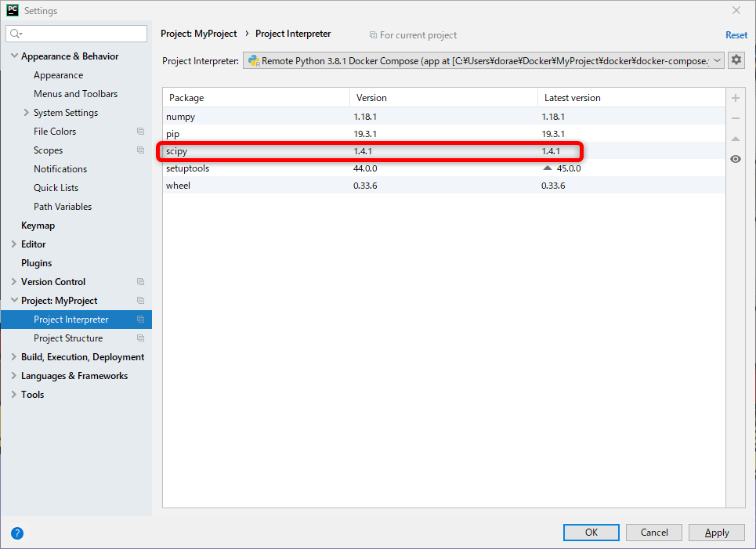Select File Colors settings page
This screenshot has height=549, width=756.
[x=55, y=132]
